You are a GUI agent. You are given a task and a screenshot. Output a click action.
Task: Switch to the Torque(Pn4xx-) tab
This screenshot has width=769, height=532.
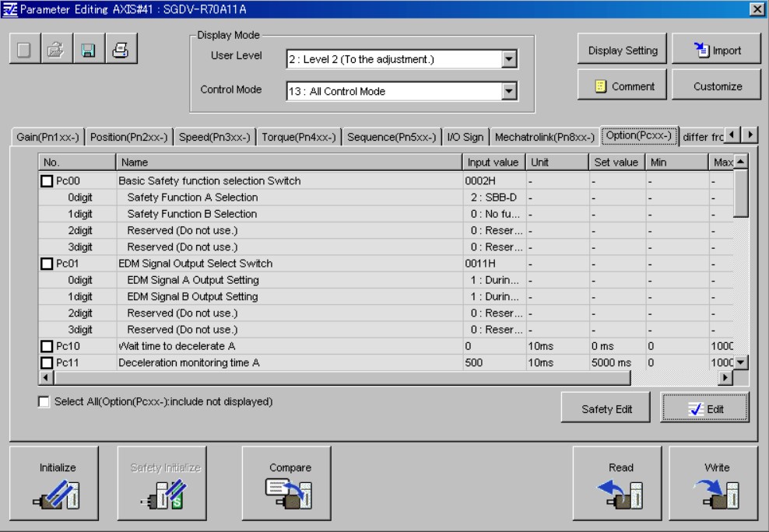pos(298,136)
